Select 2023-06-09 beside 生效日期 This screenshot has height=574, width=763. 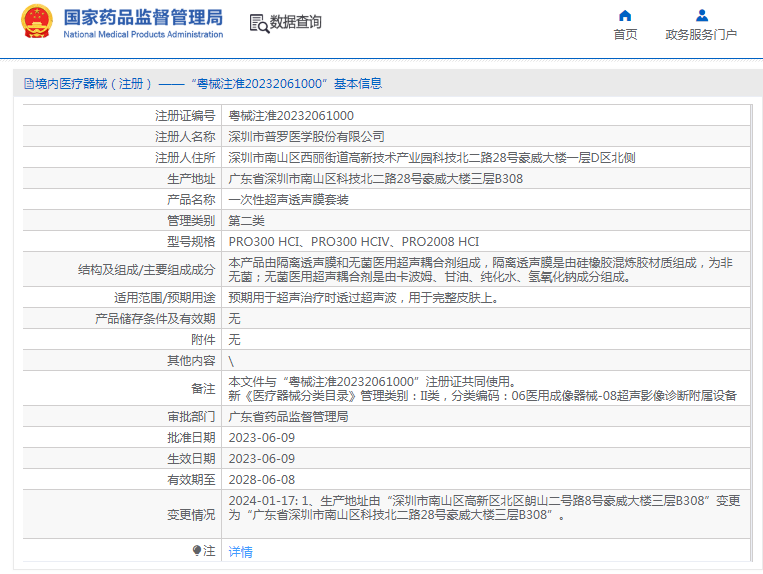point(262,458)
